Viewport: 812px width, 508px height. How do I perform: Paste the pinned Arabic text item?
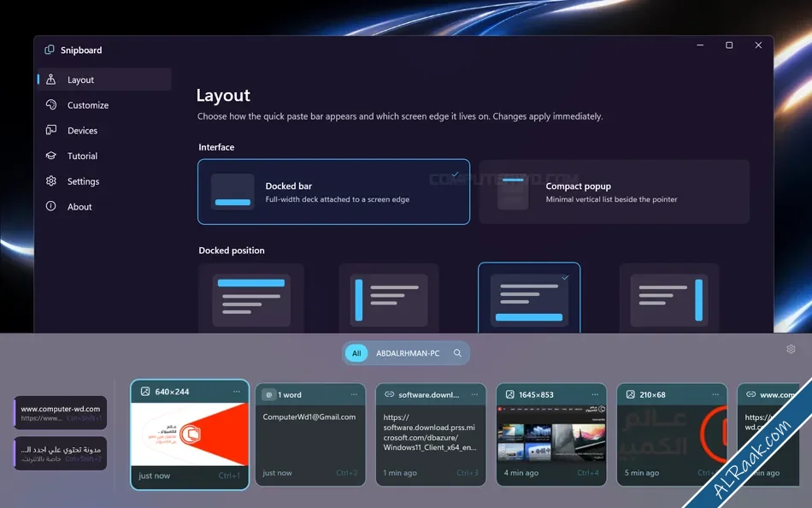pos(61,453)
